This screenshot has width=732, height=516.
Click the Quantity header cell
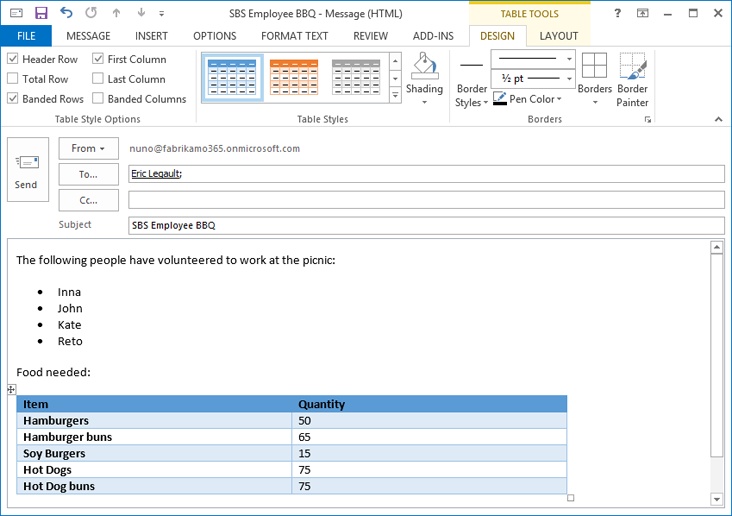point(429,404)
